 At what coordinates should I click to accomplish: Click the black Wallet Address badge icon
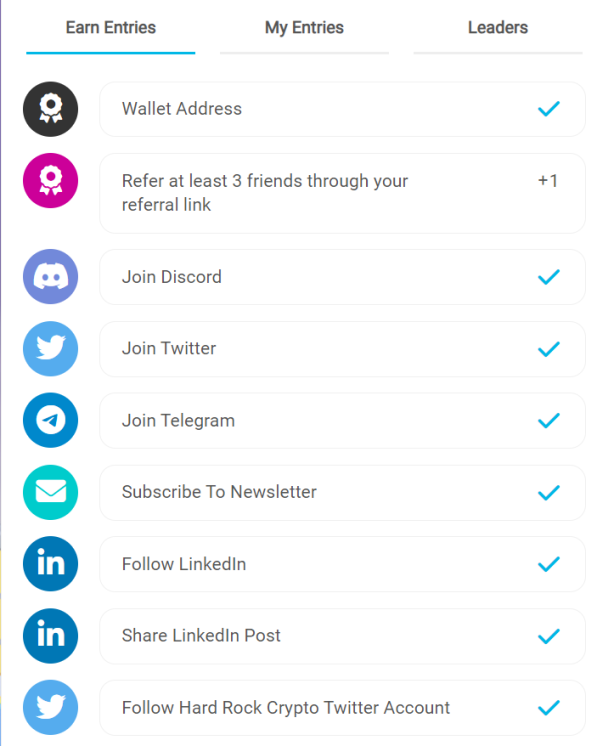click(x=50, y=109)
